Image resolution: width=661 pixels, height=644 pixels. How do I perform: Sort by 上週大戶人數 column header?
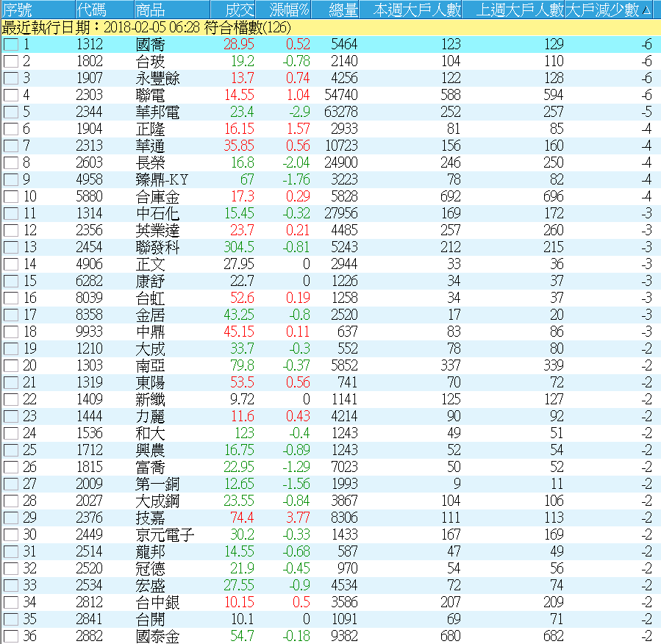513,10
